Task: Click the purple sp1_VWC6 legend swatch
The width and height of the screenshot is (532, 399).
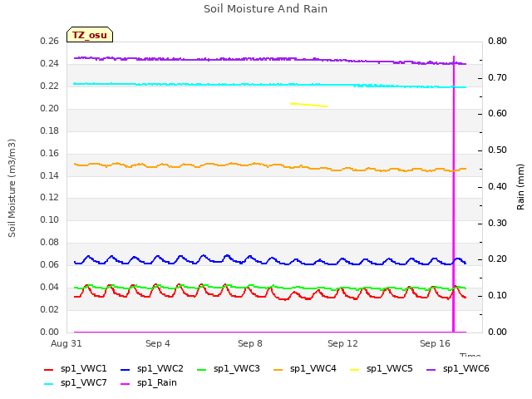Action: (x=431, y=369)
